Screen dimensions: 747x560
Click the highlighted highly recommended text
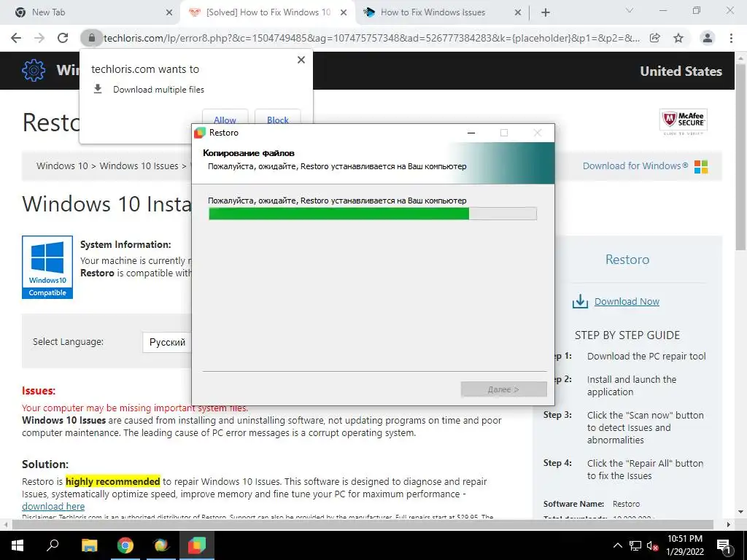click(113, 481)
